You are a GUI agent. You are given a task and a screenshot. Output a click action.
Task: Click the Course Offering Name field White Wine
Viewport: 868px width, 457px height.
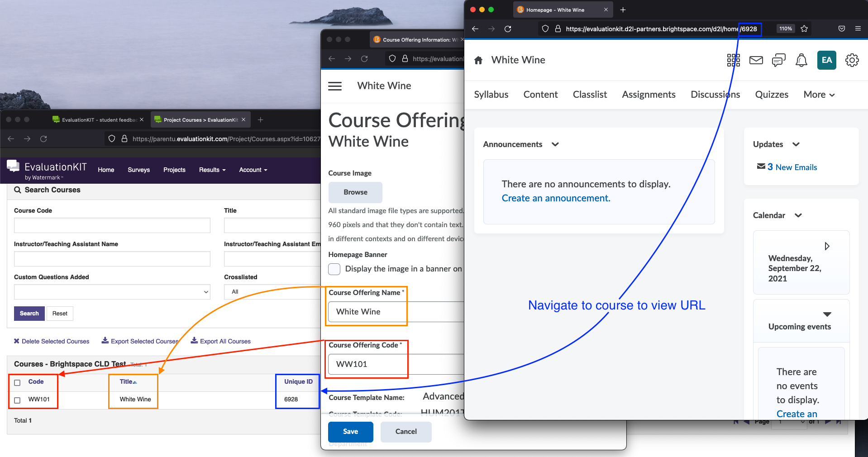396,312
